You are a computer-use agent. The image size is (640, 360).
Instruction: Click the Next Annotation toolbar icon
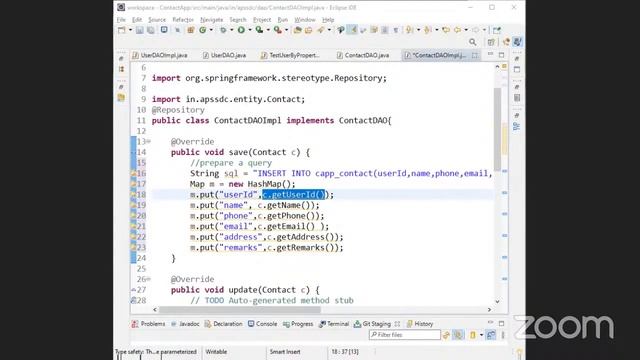[x=409, y=30]
